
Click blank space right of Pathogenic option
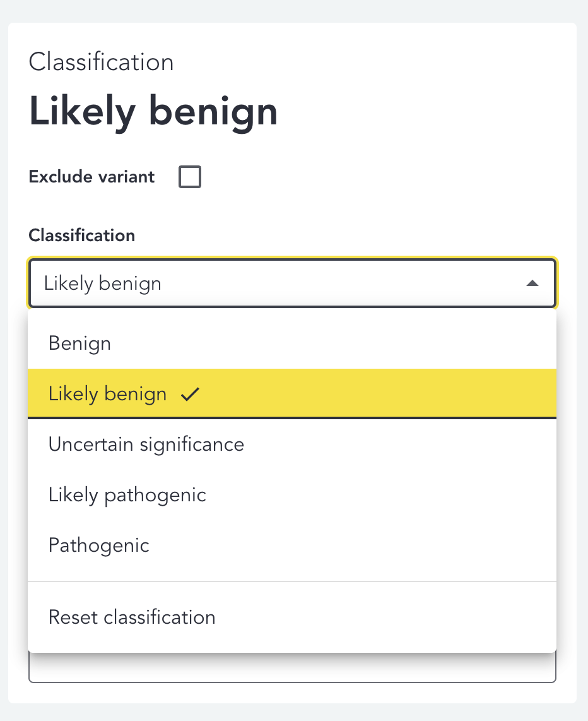point(379,545)
